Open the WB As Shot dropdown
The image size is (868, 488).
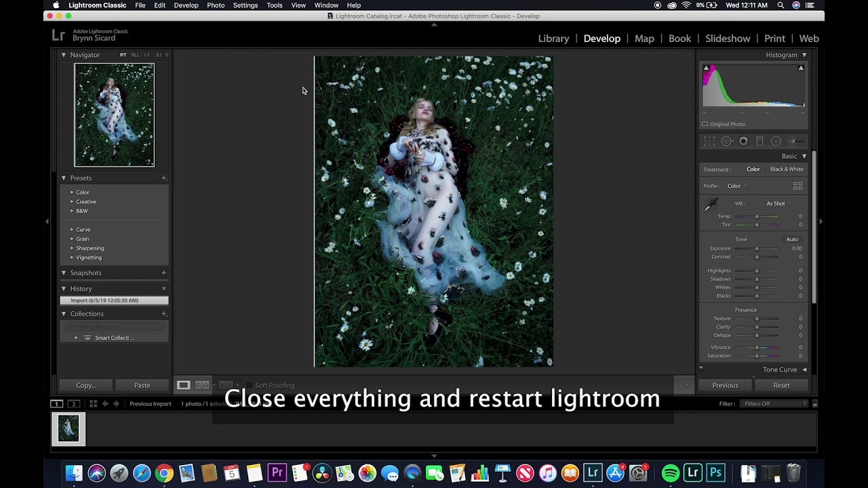pos(778,203)
